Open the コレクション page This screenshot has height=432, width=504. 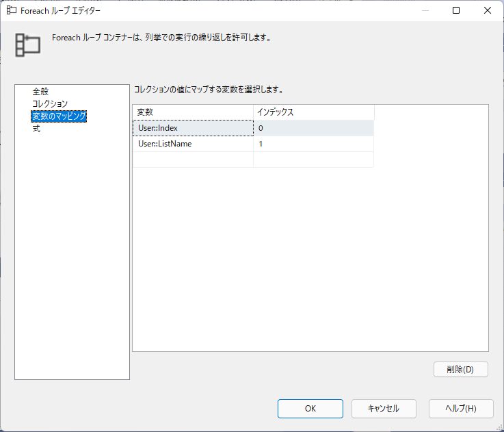coord(50,103)
